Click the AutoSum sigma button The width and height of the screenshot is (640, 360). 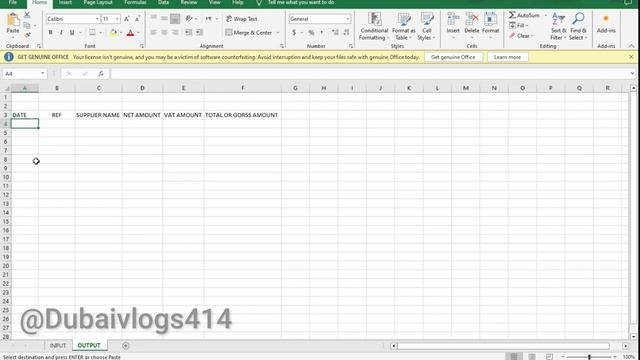click(x=524, y=15)
